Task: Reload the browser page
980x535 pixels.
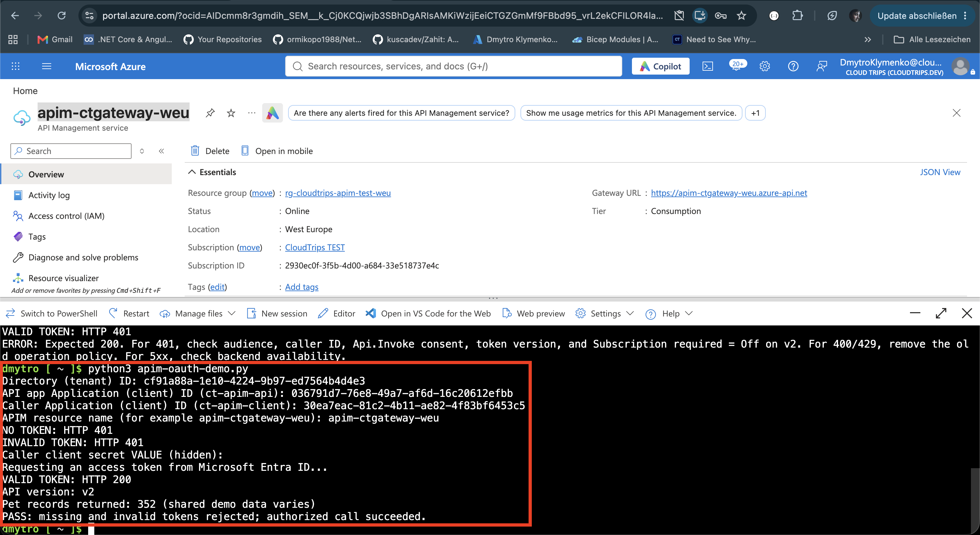Action: [62, 16]
